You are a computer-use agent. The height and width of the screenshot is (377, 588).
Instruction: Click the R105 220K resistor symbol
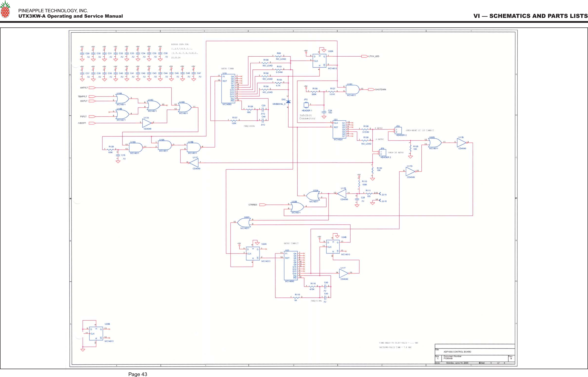[x=315, y=91]
